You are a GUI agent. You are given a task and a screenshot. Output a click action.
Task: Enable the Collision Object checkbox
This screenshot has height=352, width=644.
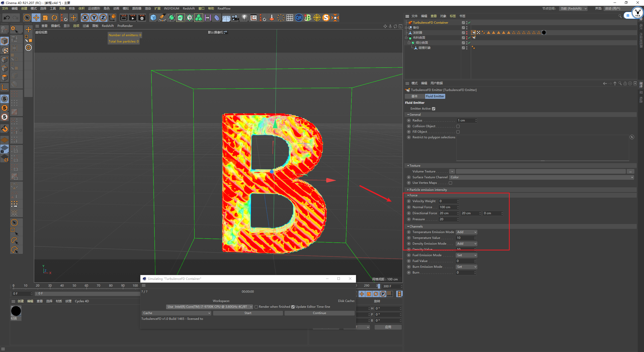[458, 126]
